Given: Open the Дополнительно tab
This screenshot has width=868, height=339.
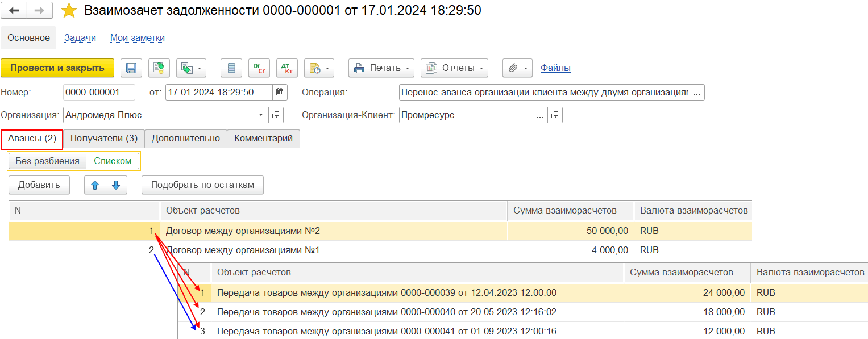Looking at the screenshot, I should point(185,139).
